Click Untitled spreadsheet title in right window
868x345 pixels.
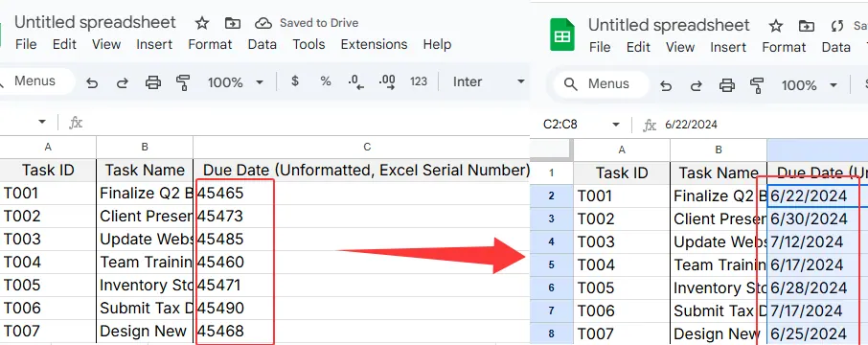point(669,25)
